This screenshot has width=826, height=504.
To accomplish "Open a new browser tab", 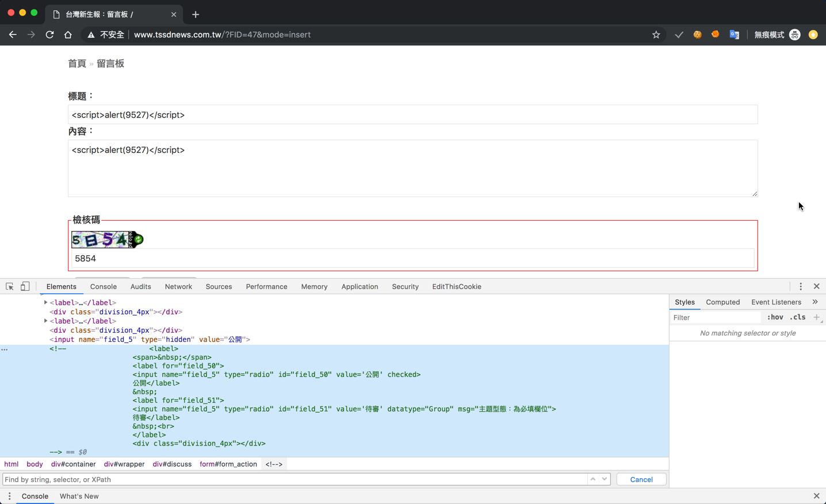I will coord(196,14).
